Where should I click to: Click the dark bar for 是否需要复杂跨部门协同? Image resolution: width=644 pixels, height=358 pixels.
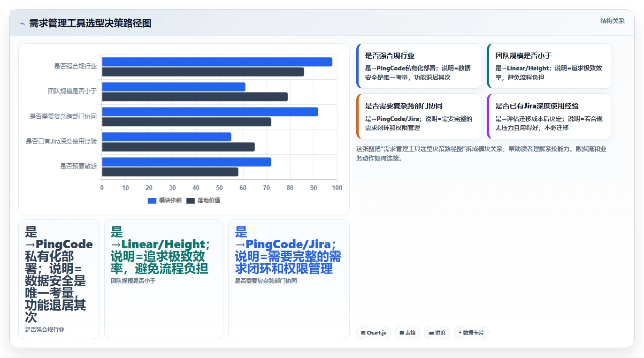tap(186, 122)
